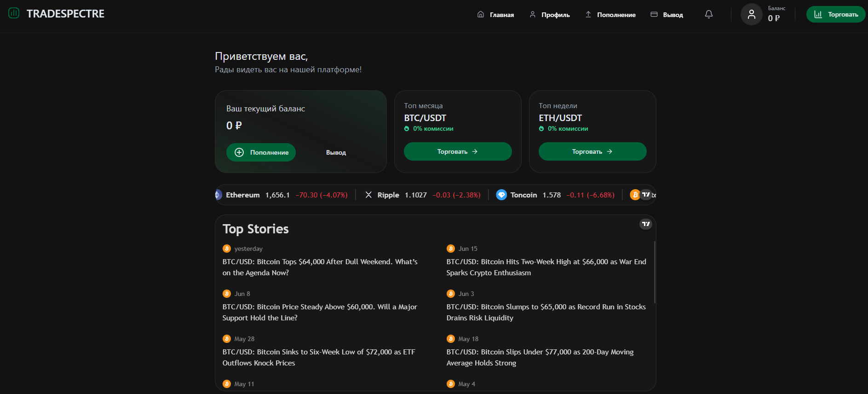Viewport: 868px width, 394px height.
Task: Open story 'Bitcoin Hits Two-Week High at $66,000'
Action: tap(546, 267)
